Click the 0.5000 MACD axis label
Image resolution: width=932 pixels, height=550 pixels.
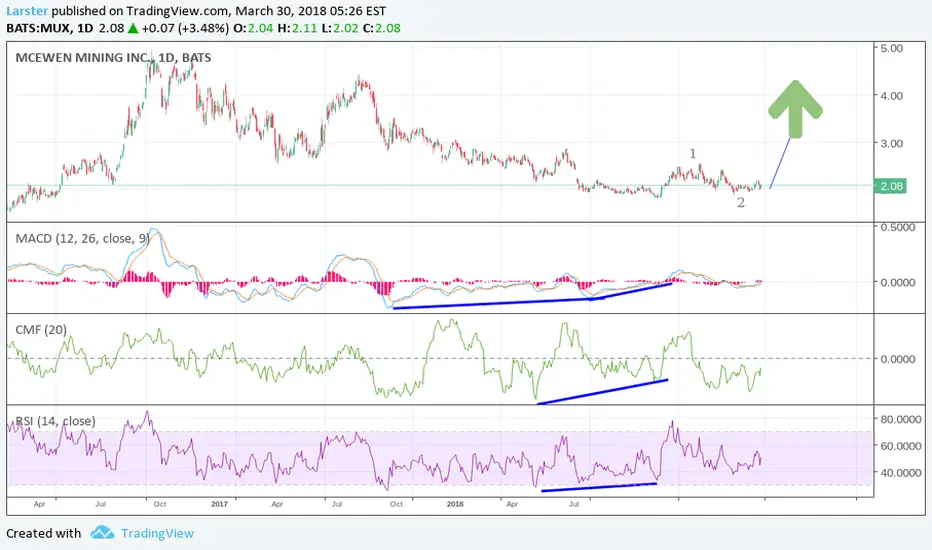pyautogui.click(x=898, y=227)
